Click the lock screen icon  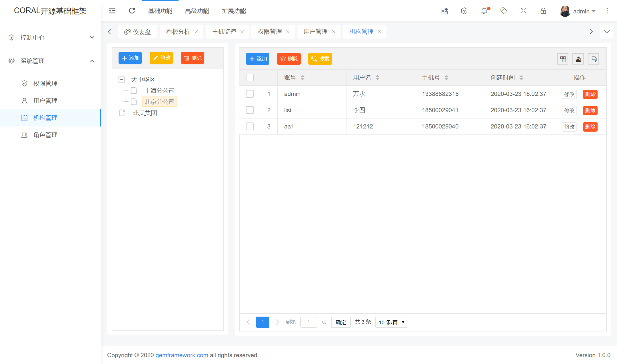click(543, 11)
